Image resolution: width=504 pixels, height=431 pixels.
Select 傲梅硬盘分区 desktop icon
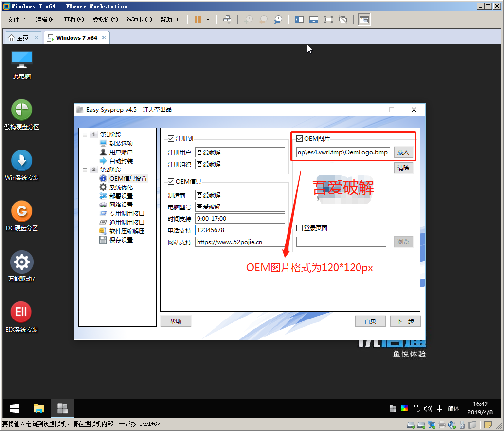click(21, 114)
